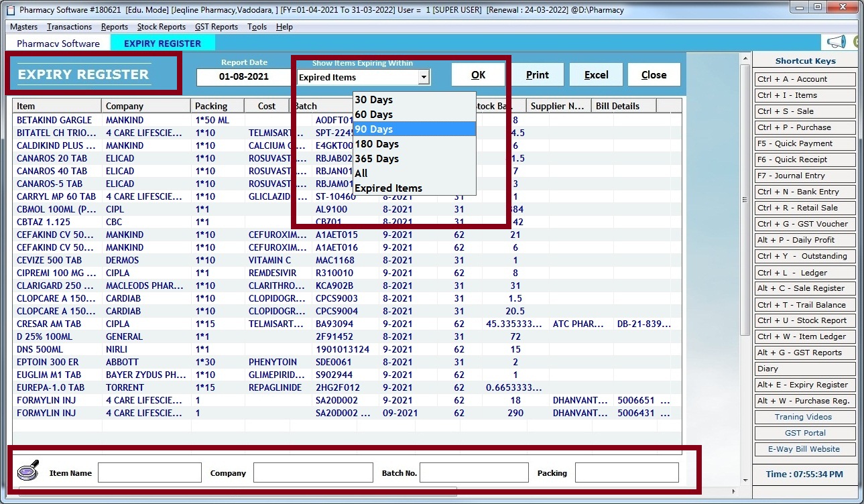Switch to the EXPIRY REGISTER tab
Screen dimensions: 864x504
tap(162, 42)
